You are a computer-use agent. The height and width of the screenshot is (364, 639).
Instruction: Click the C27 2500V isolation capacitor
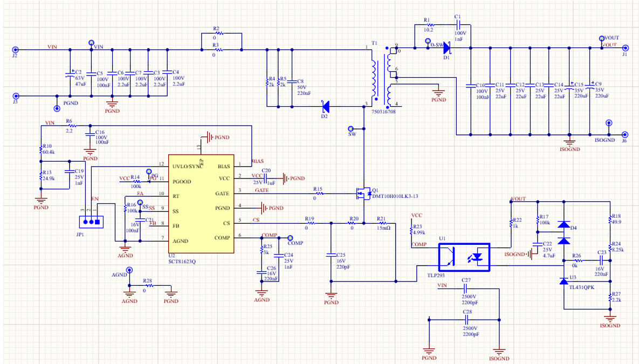coord(467,289)
